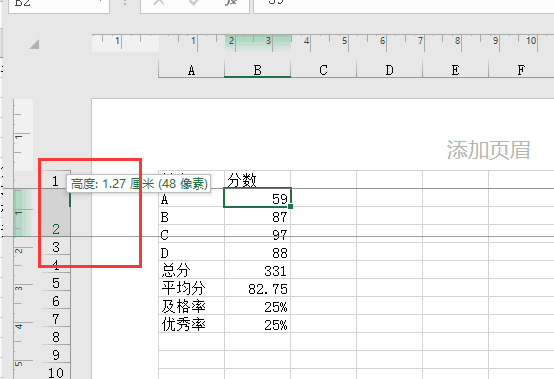This screenshot has width=554, height=379.
Task: Select column header C
Action: pos(323,70)
